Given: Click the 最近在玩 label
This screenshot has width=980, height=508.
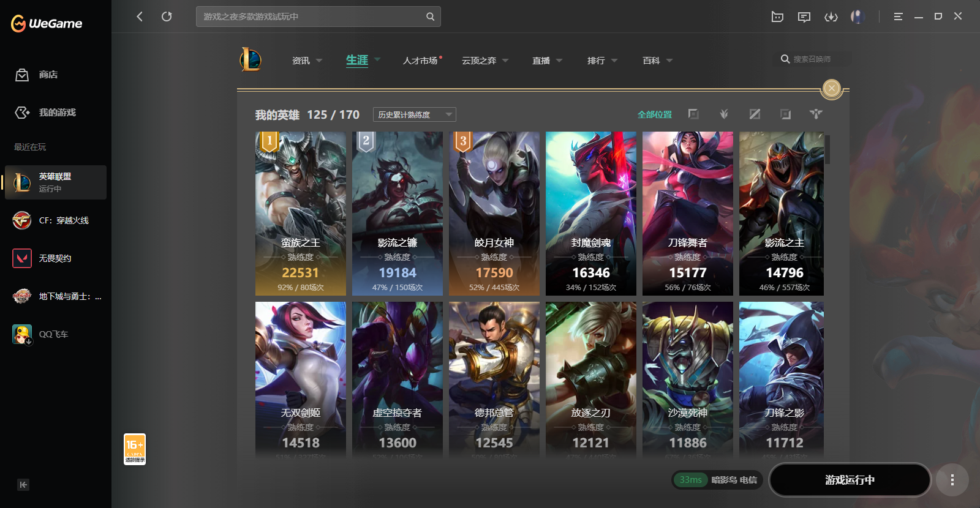Looking at the screenshot, I should [30, 147].
